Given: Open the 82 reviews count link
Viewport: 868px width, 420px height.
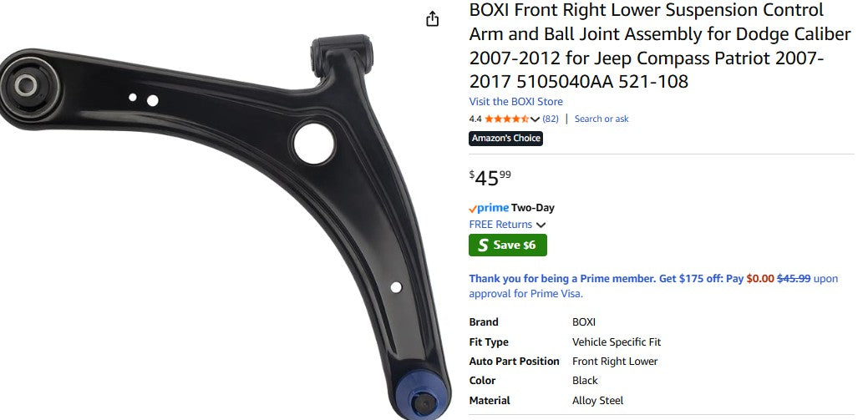Looking at the screenshot, I should point(551,119).
